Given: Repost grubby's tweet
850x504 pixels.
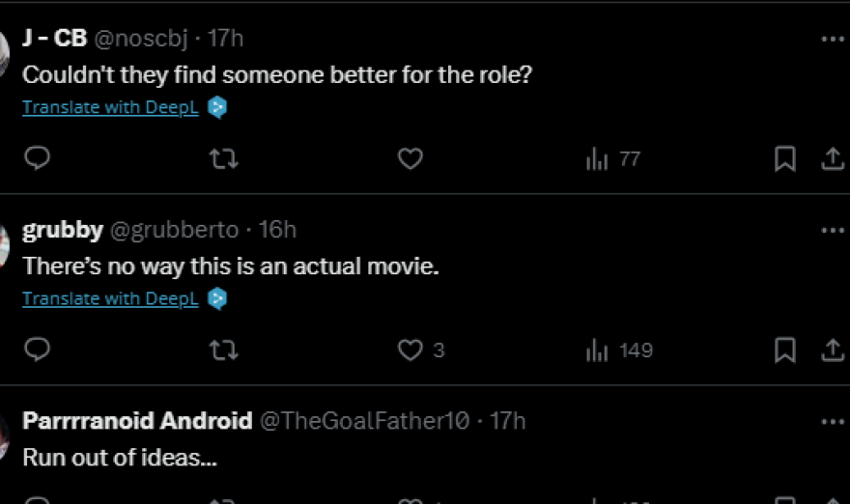Looking at the screenshot, I should click(224, 350).
